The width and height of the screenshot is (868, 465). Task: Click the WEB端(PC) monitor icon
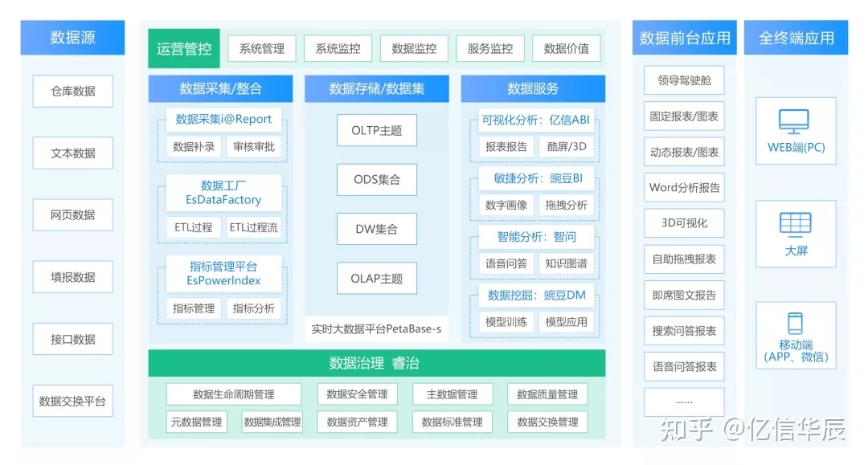click(x=794, y=122)
